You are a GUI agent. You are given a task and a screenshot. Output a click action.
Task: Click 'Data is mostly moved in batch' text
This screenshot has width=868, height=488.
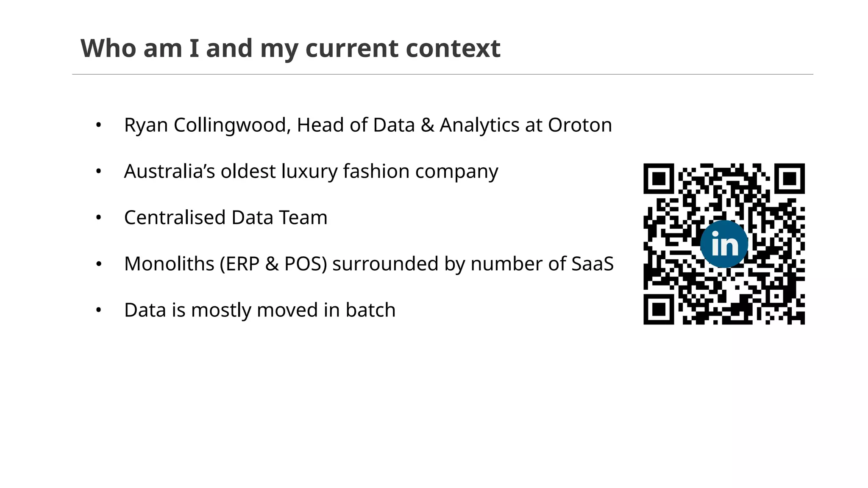(x=259, y=310)
